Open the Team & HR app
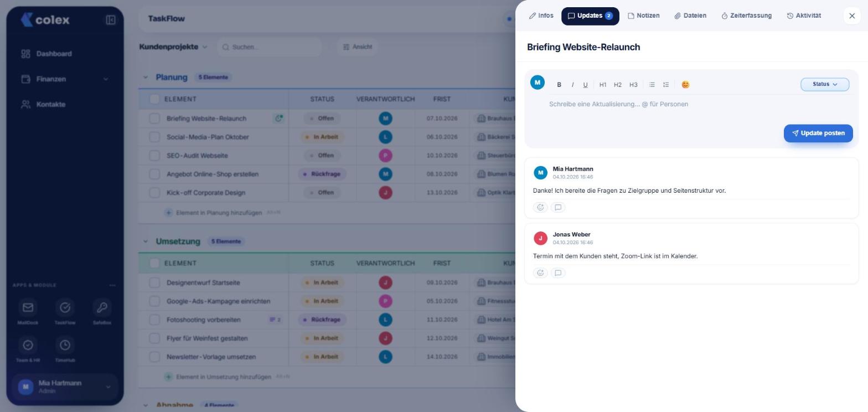The width and height of the screenshot is (868, 412). coord(28,349)
